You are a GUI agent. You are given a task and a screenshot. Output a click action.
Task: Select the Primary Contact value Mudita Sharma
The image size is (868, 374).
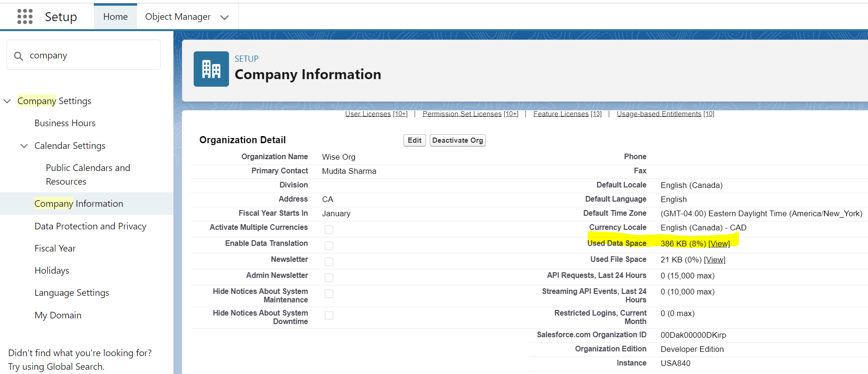[x=349, y=171]
